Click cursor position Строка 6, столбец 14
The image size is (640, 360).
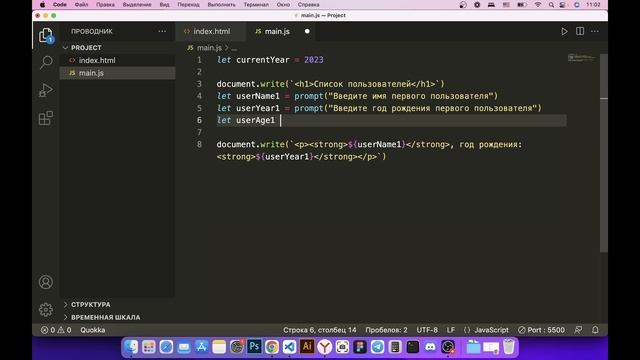[x=320, y=330]
